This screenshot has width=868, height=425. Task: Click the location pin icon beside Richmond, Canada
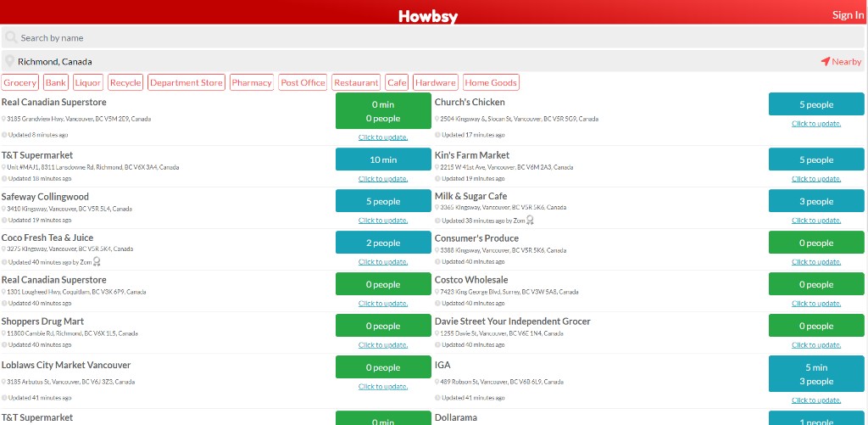pos(10,62)
